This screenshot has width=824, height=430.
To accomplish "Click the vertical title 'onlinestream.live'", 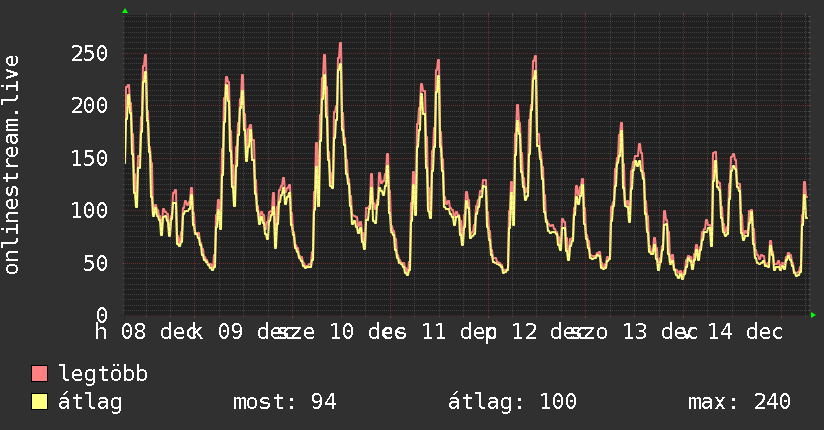I will point(11,165).
